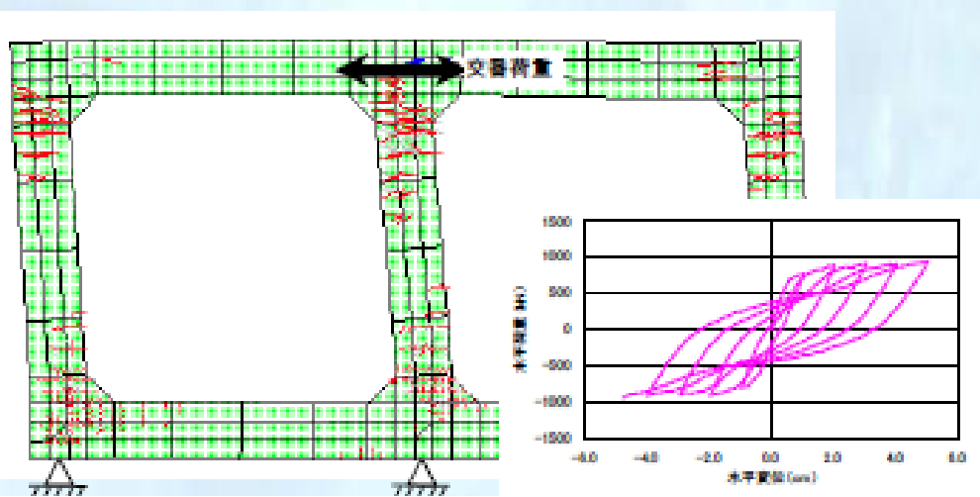Image resolution: width=980 pixels, height=497 pixels.
Task: Click the small blue marker above load arrow
Action: tap(418, 61)
